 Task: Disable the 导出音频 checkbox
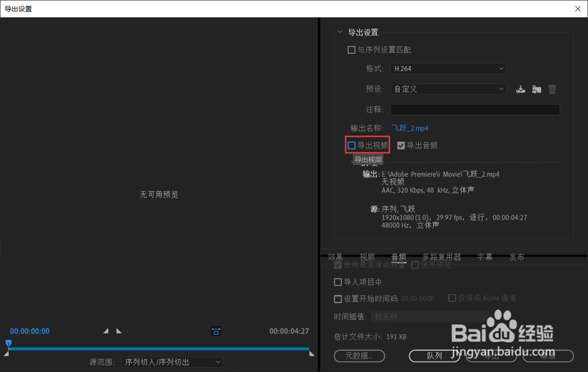pyautogui.click(x=401, y=145)
